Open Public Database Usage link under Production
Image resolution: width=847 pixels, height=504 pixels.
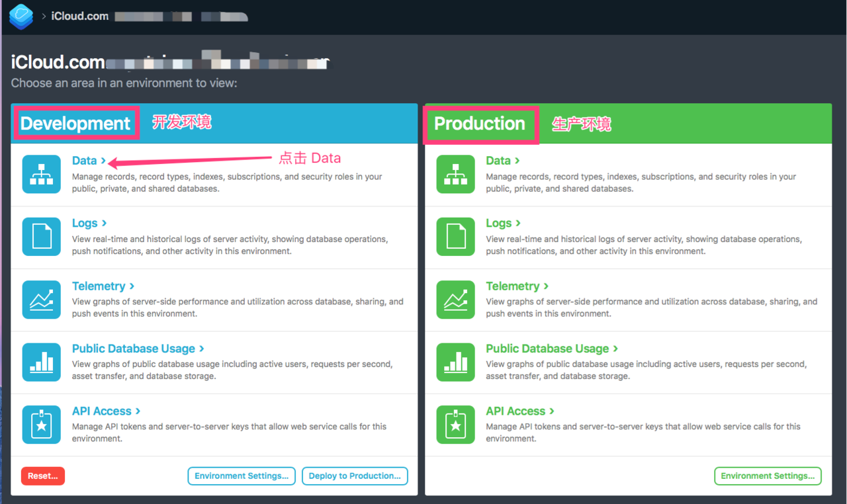553,349
